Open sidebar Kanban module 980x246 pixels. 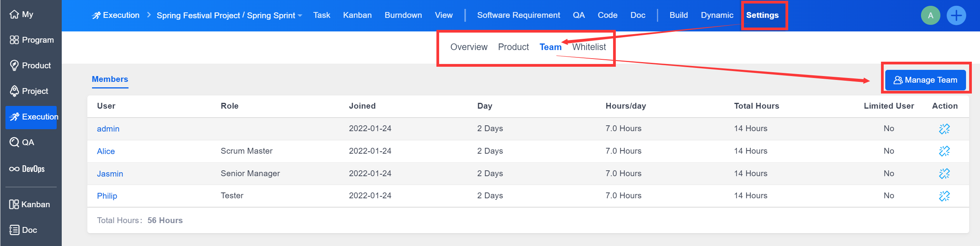(30, 204)
